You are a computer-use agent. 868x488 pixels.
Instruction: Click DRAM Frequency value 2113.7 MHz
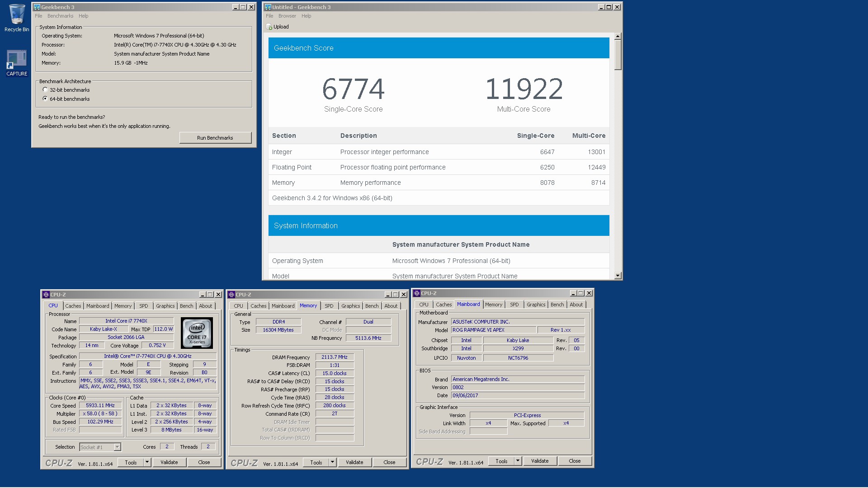coord(335,357)
